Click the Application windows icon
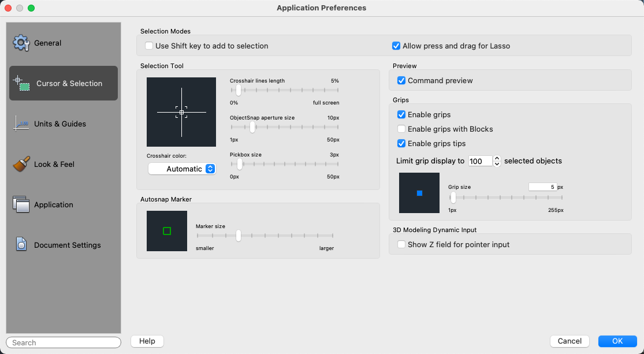The image size is (644, 354). [x=21, y=204]
